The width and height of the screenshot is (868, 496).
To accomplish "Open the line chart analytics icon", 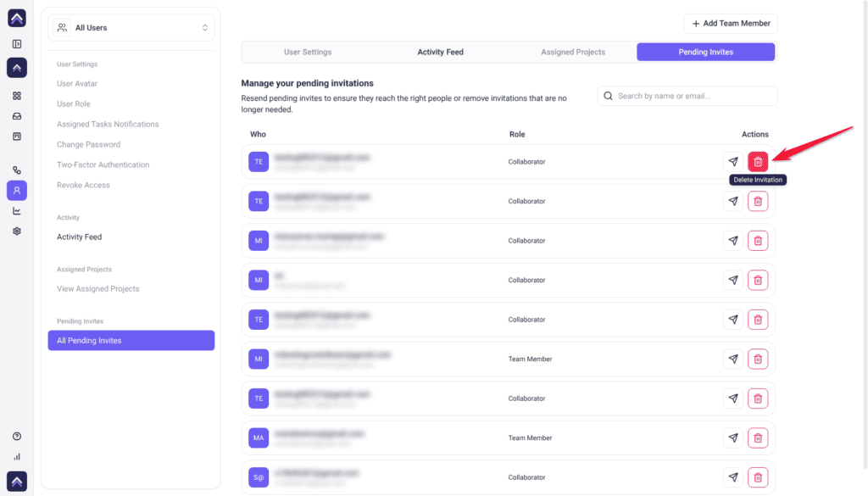I will 17,211.
